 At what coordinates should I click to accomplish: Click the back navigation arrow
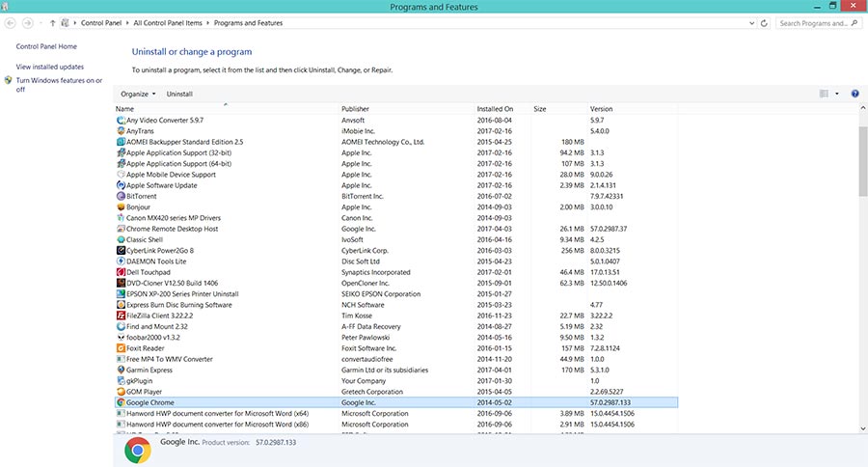point(10,23)
